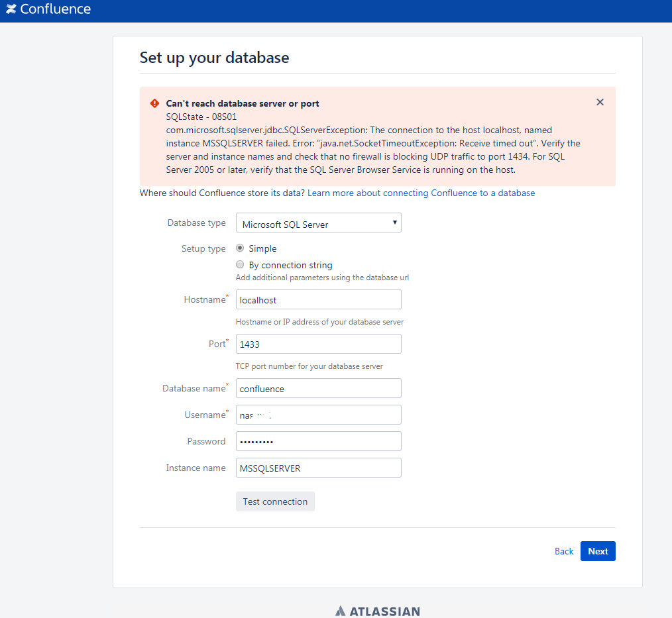Dismiss the error message with X icon
672x618 pixels.
(600, 102)
